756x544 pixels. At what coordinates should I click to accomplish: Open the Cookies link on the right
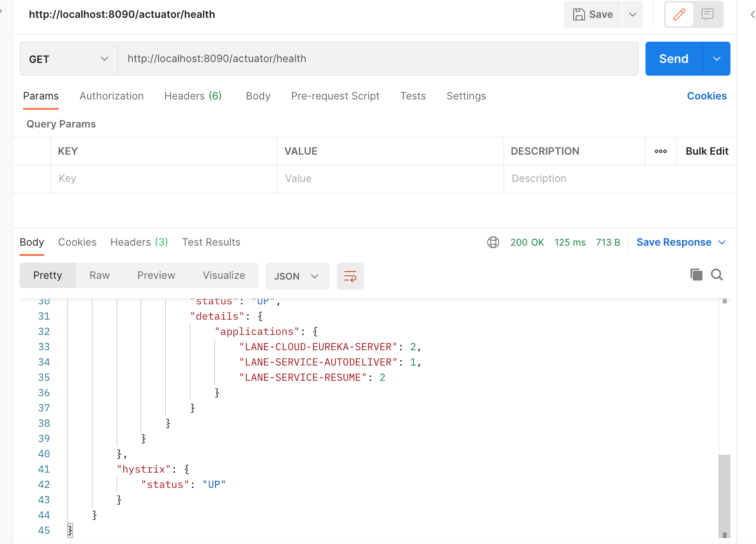coord(707,96)
